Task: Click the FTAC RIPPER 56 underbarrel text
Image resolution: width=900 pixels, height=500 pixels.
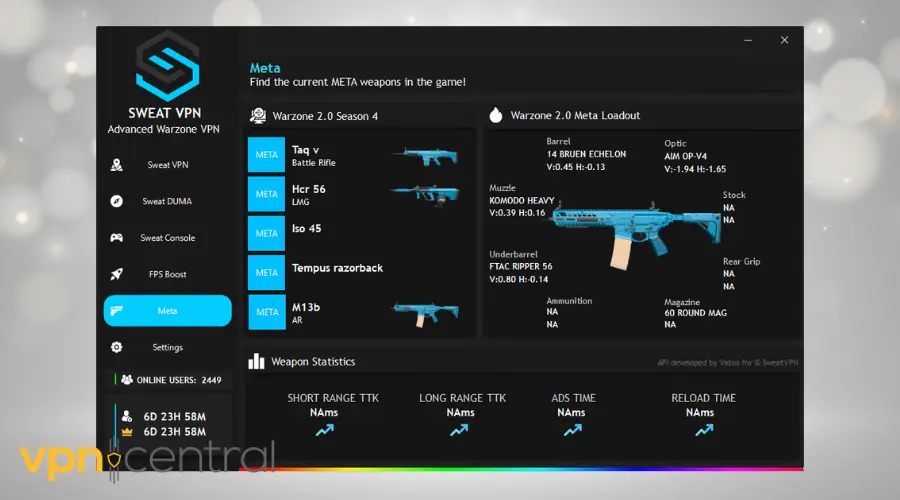Action: [521, 266]
